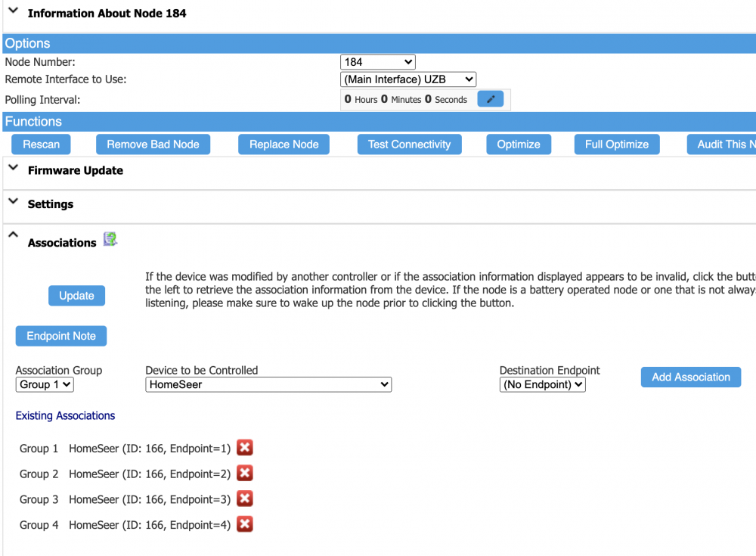Remove the Group 4 Endpoint=4 association
756x556 pixels.
[x=244, y=524]
